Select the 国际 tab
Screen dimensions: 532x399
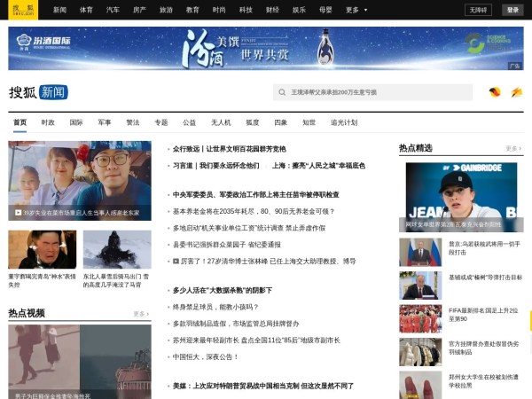click(76, 122)
